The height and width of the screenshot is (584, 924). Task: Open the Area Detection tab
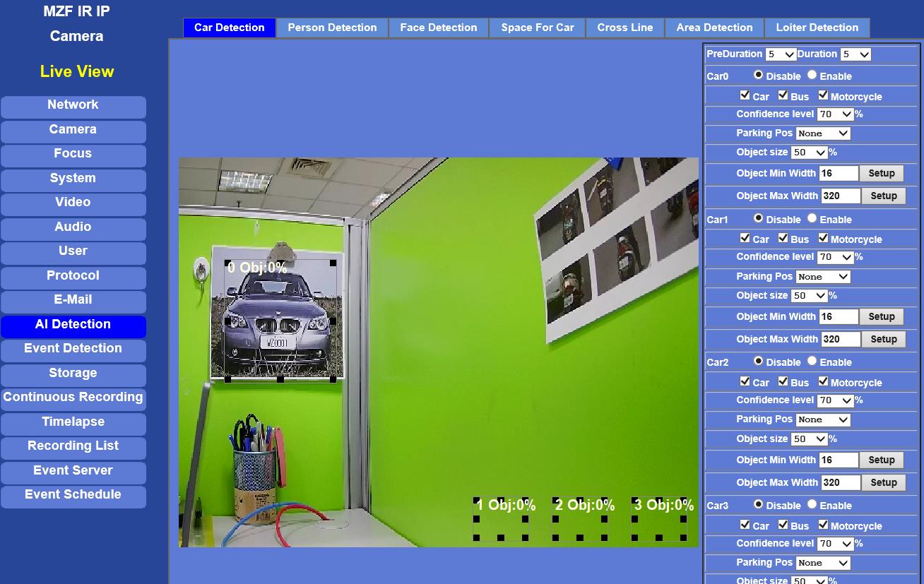coord(714,28)
